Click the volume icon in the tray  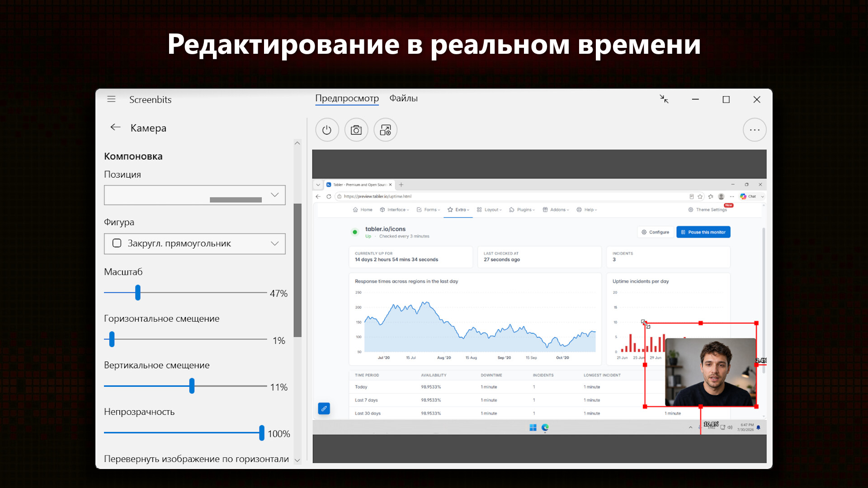730,427
